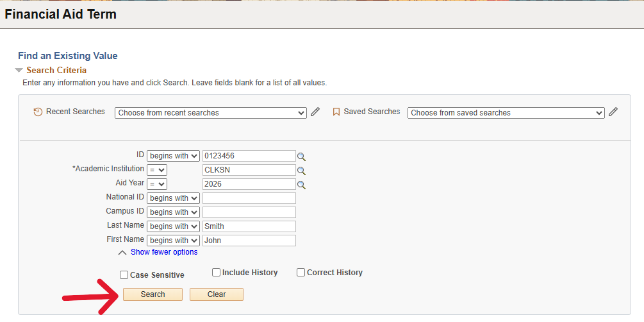Open the Aid Year operator dropdown
The image size is (644, 322).
pyautogui.click(x=157, y=184)
